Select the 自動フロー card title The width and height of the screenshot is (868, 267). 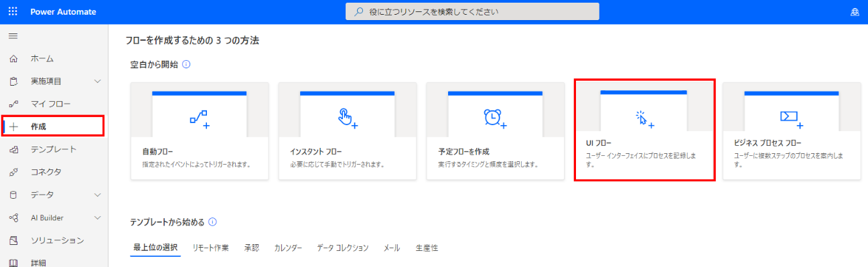point(158,152)
